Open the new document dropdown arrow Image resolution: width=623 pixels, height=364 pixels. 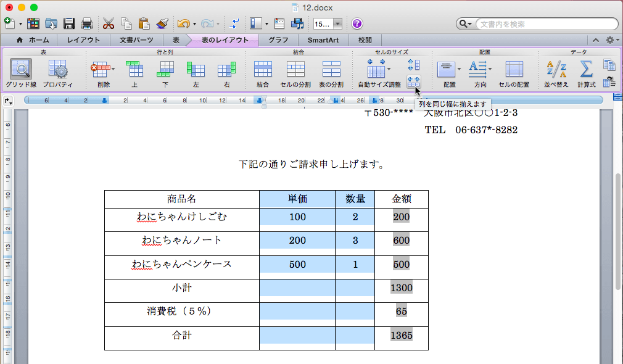click(x=20, y=24)
